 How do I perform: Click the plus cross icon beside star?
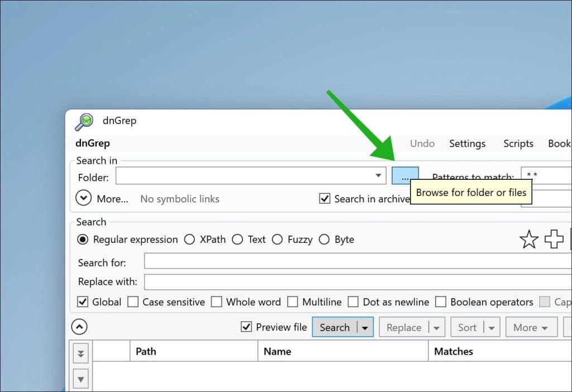pyautogui.click(x=554, y=239)
